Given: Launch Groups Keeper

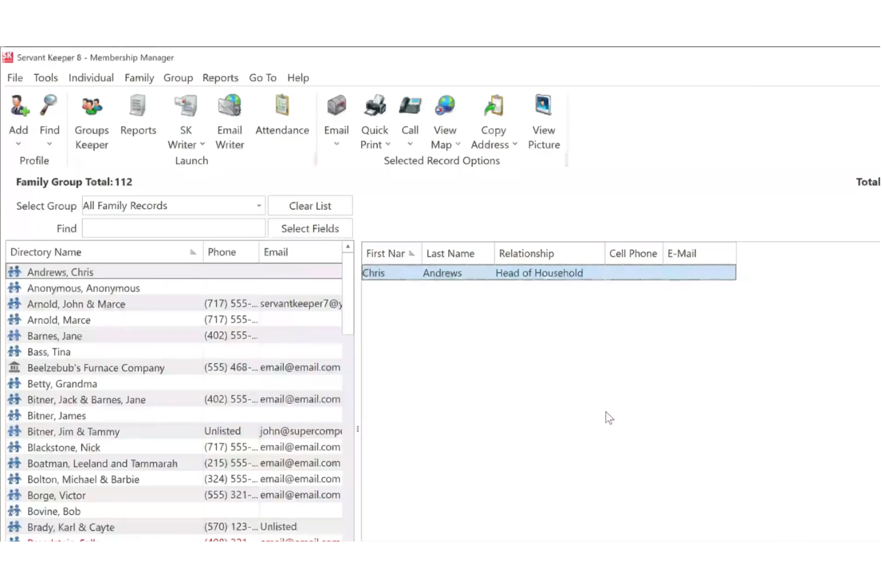Looking at the screenshot, I should [x=92, y=107].
